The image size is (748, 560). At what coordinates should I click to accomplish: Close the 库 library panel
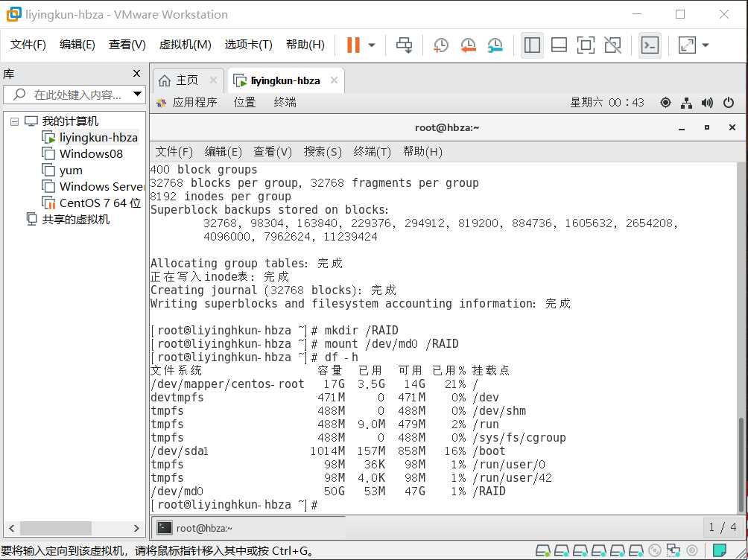coord(137,73)
